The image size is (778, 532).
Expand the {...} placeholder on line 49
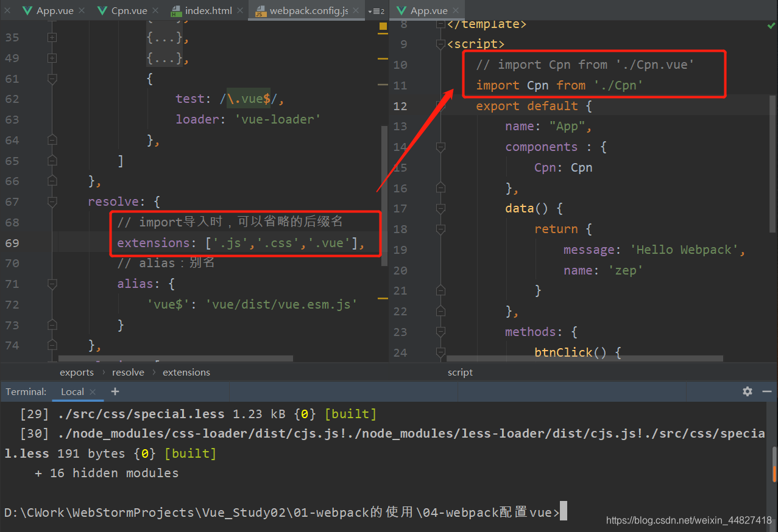164,58
